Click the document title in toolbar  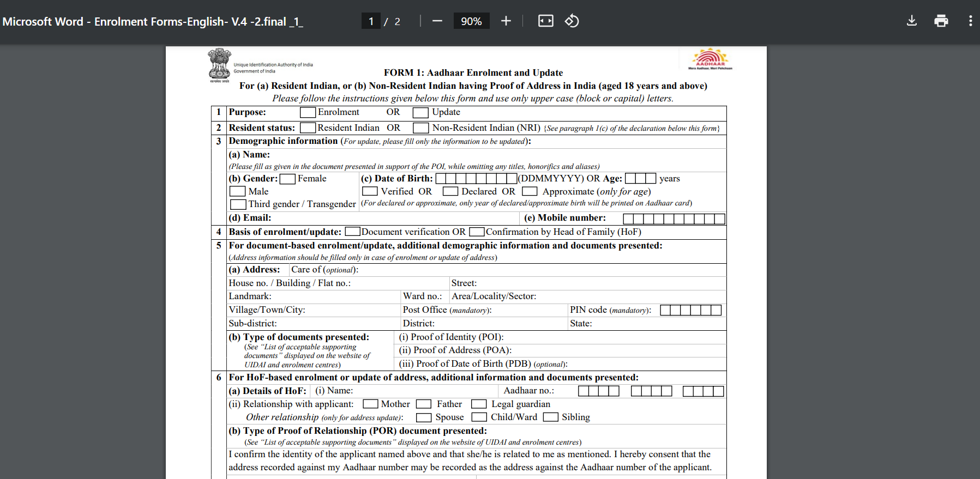[x=153, y=22]
